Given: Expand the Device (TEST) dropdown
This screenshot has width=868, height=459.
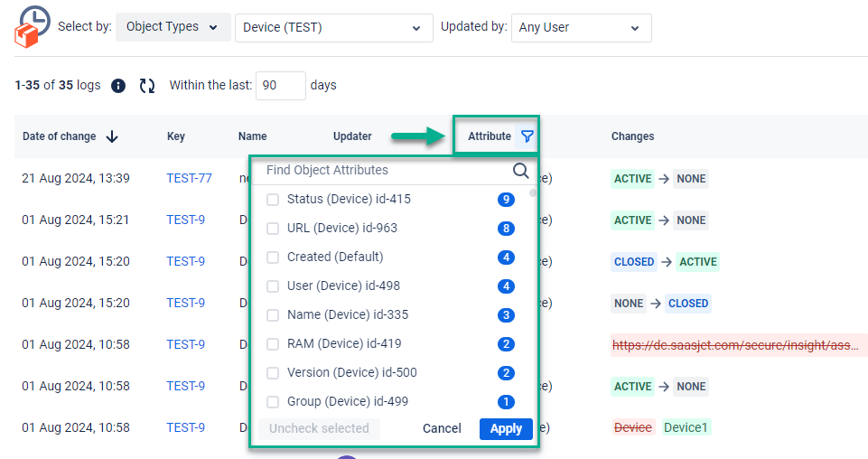Looking at the screenshot, I should point(332,28).
